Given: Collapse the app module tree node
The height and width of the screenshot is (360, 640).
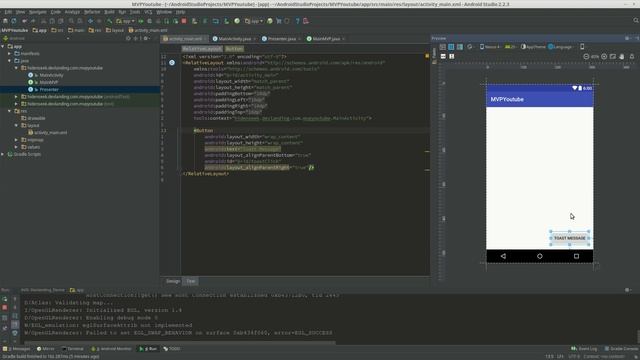Looking at the screenshot, I should click(3, 47).
